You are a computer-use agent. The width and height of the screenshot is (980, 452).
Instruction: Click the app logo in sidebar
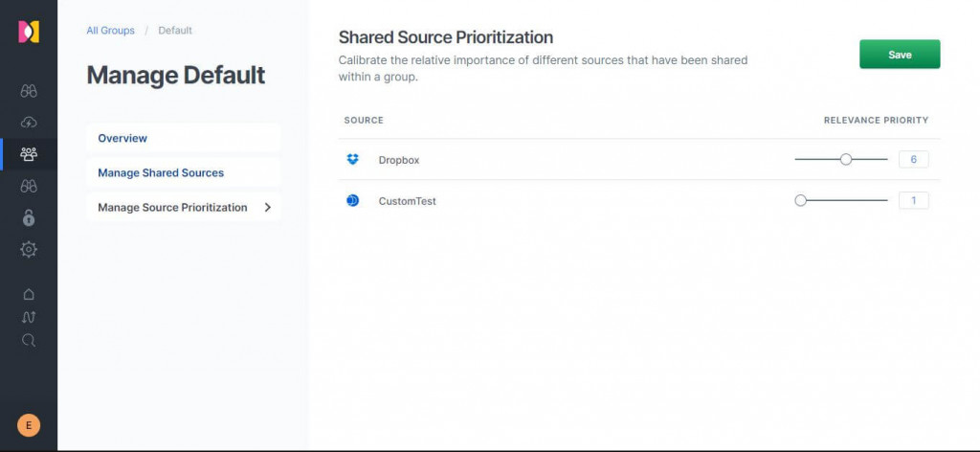[x=29, y=32]
